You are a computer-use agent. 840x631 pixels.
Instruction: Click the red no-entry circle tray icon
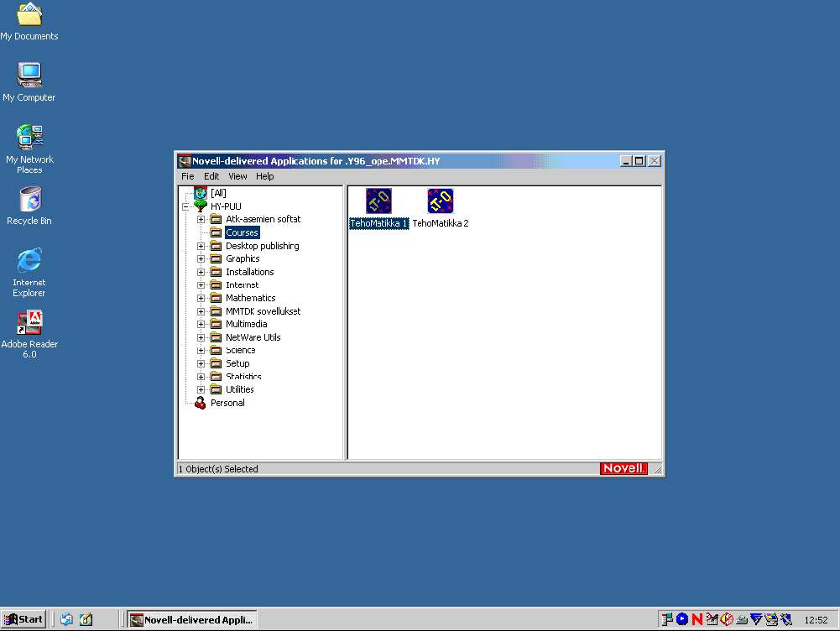tap(727, 620)
